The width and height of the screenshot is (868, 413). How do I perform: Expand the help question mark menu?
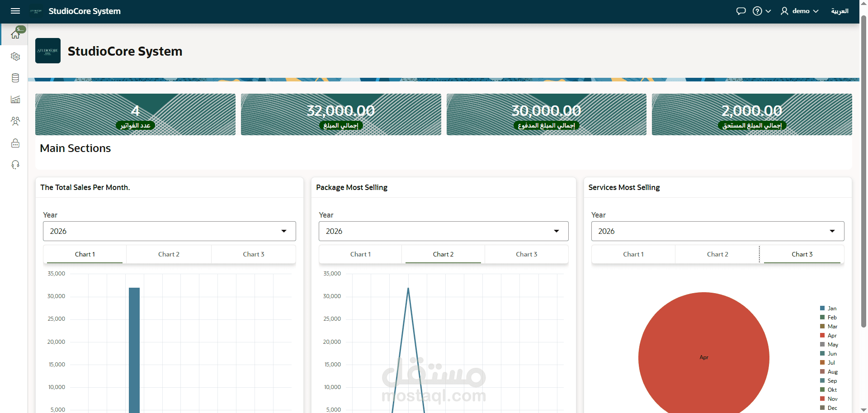tap(762, 11)
